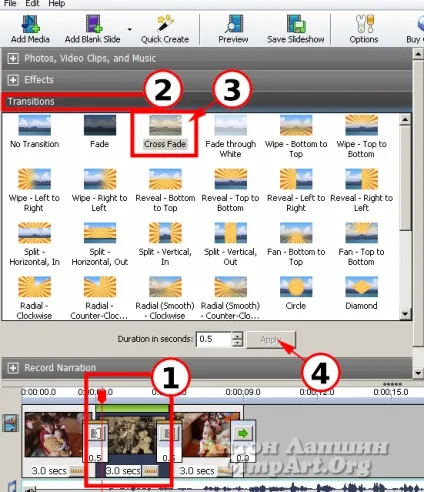The width and height of the screenshot is (424, 492).
Task: Click transitions list scrollbar up arrow
Action: (x=405, y=119)
